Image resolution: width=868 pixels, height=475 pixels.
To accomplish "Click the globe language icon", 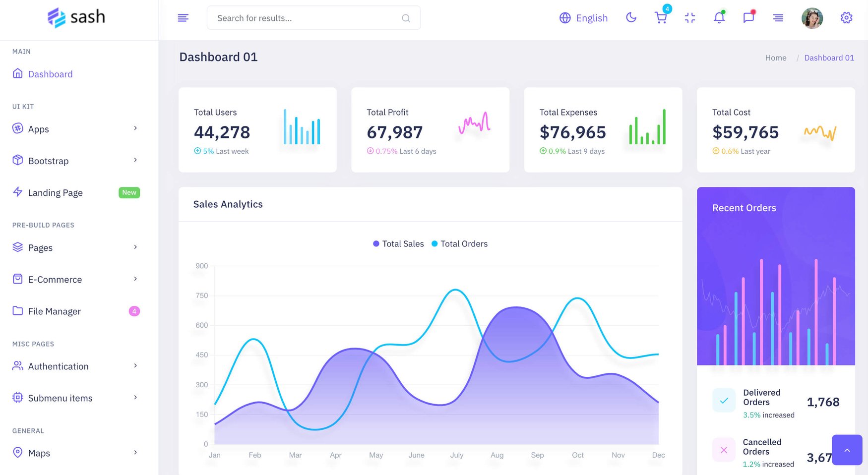I will (565, 18).
